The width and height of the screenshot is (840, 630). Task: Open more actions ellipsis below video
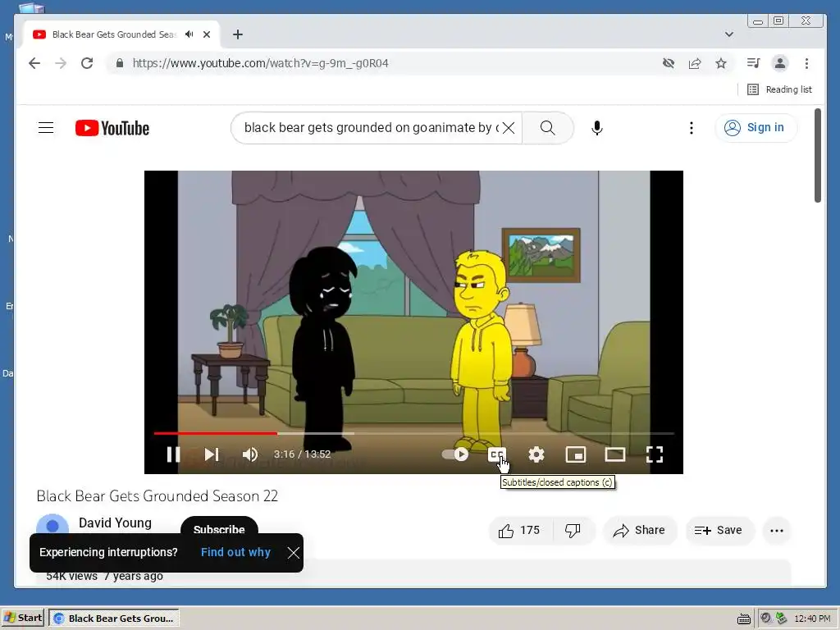(x=777, y=531)
